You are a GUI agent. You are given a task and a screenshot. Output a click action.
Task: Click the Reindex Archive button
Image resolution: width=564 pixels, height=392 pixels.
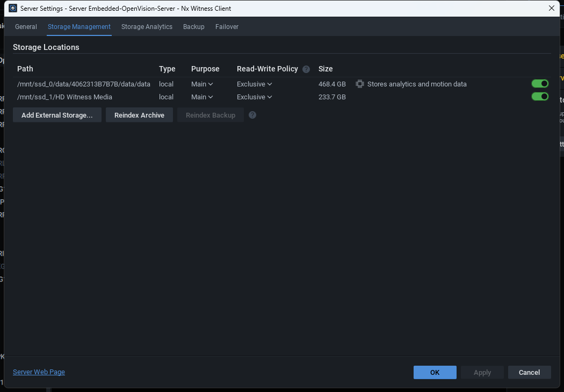139,115
